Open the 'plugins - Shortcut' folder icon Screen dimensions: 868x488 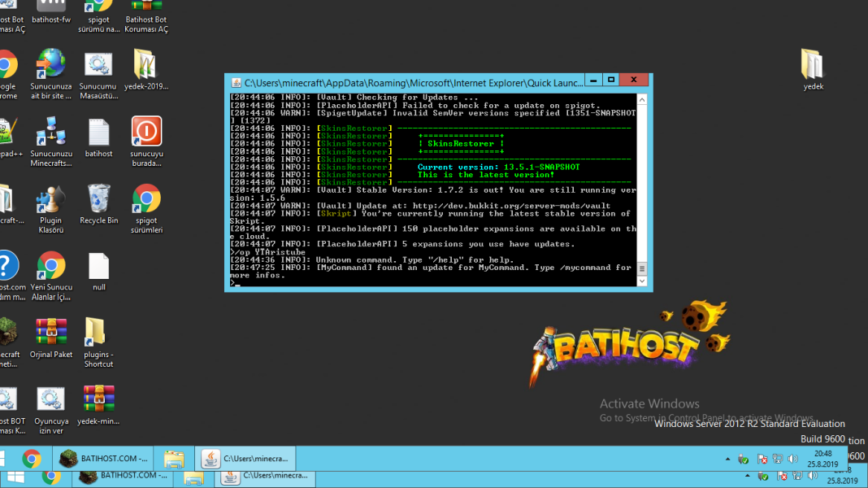coord(98,343)
